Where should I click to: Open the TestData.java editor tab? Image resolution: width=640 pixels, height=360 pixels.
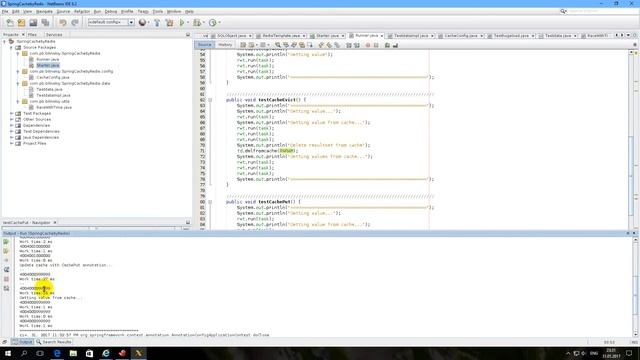558,36
